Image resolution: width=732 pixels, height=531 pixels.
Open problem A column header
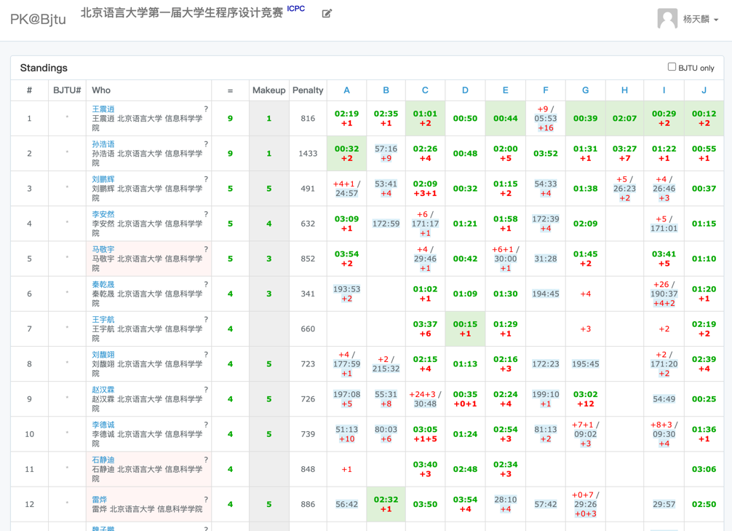point(346,90)
